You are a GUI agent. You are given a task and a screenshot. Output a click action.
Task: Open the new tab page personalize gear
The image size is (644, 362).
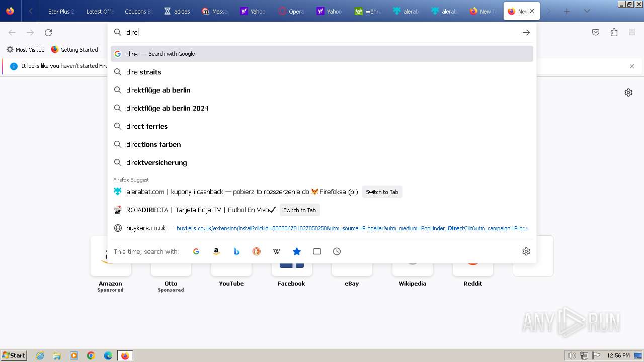point(628,93)
